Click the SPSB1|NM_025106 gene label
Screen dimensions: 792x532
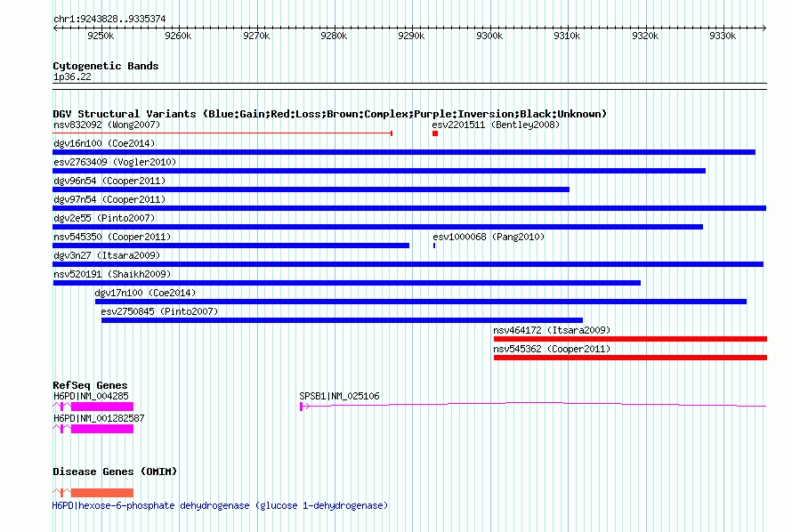339,396
